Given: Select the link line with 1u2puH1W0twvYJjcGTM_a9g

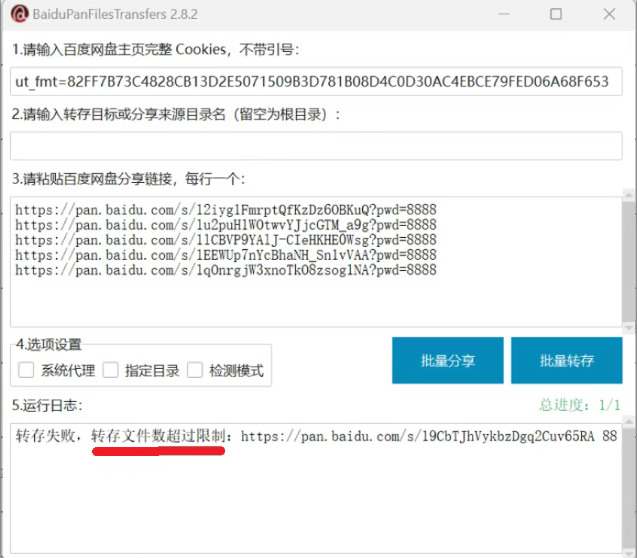Looking at the screenshot, I should click(226, 225).
